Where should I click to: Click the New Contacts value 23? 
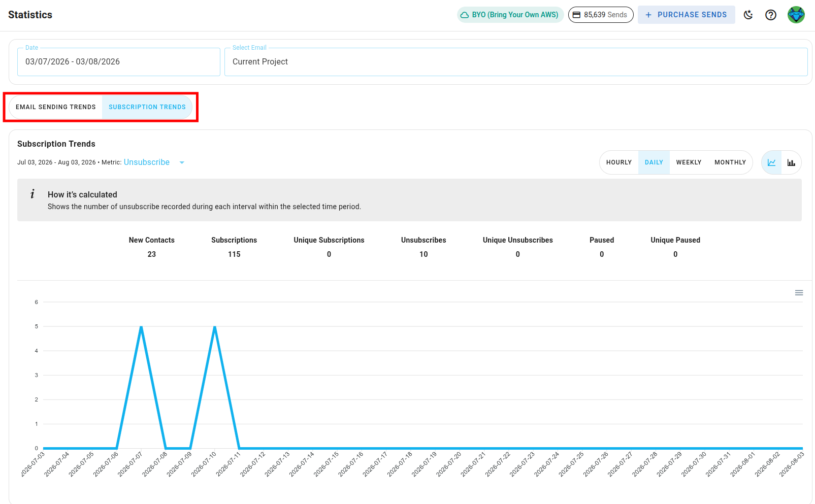tap(152, 254)
